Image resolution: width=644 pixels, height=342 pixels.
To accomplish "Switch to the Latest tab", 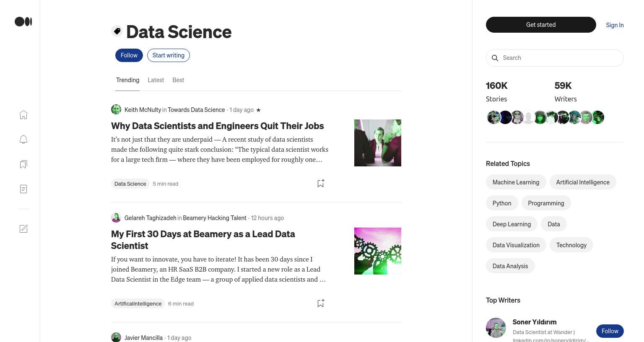I will pyautogui.click(x=156, y=80).
